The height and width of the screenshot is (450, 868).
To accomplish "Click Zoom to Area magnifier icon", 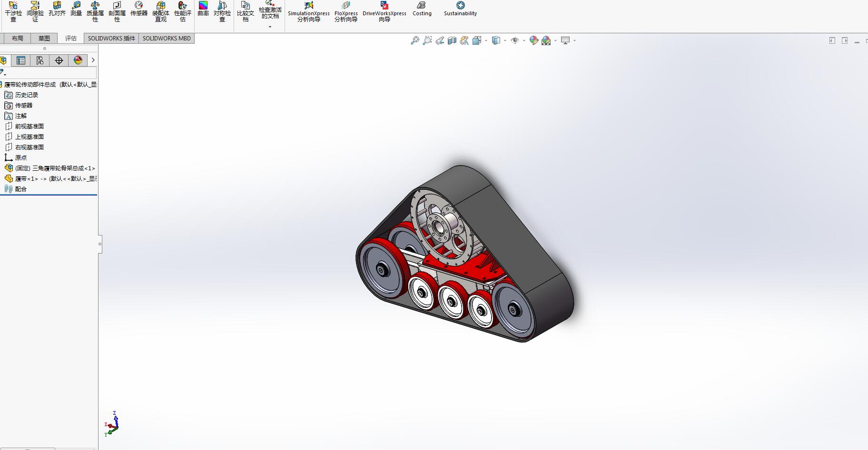I will 427,41.
